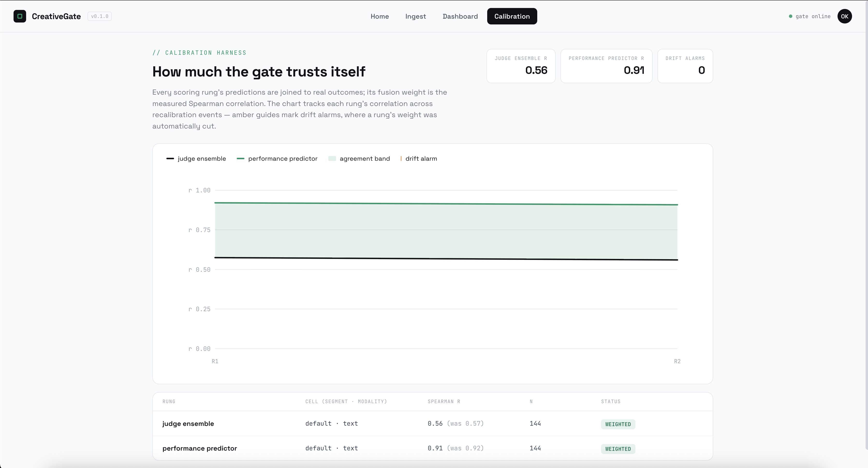Select the judge ensemble table row

(x=433, y=423)
